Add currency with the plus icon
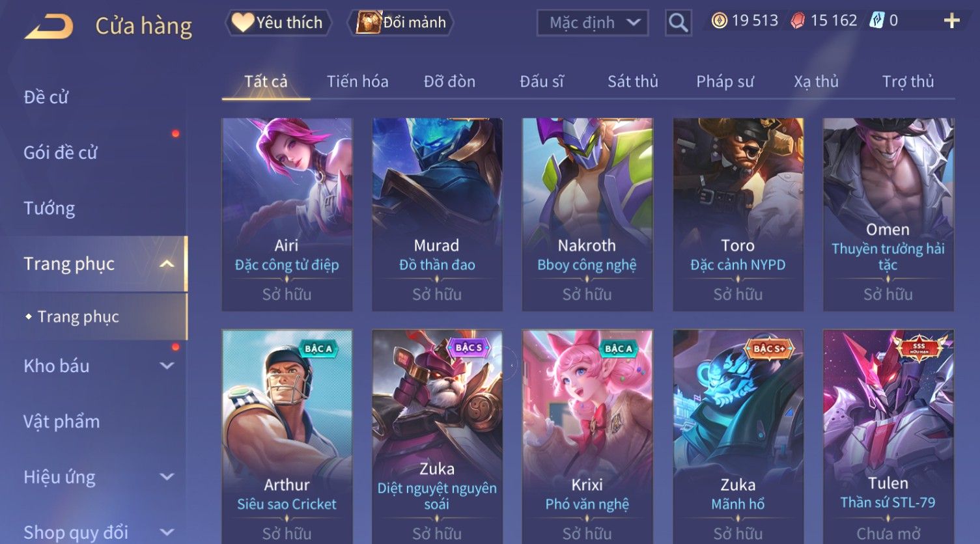The height and width of the screenshot is (544, 980). pyautogui.click(x=951, y=21)
